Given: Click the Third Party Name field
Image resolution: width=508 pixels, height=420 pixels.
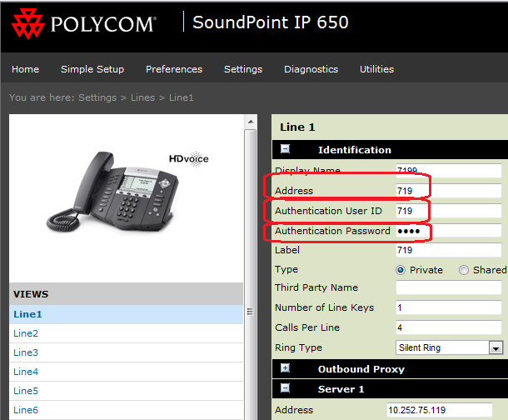Looking at the screenshot, I should click(x=449, y=287).
